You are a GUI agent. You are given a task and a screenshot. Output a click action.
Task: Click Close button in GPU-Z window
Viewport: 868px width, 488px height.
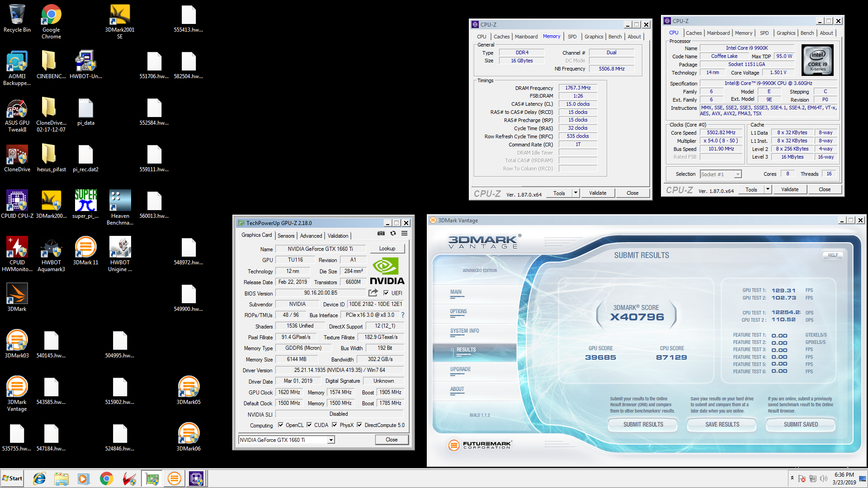[x=392, y=440]
